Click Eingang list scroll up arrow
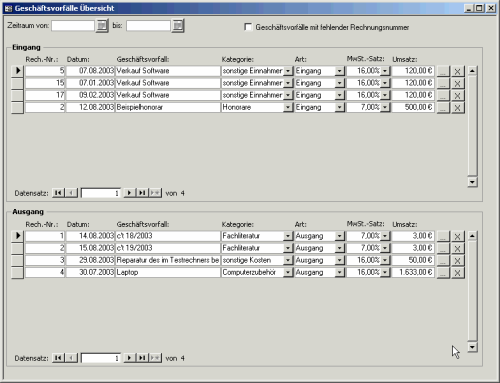The width and height of the screenshot is (500, 383). tap(472, 71)
